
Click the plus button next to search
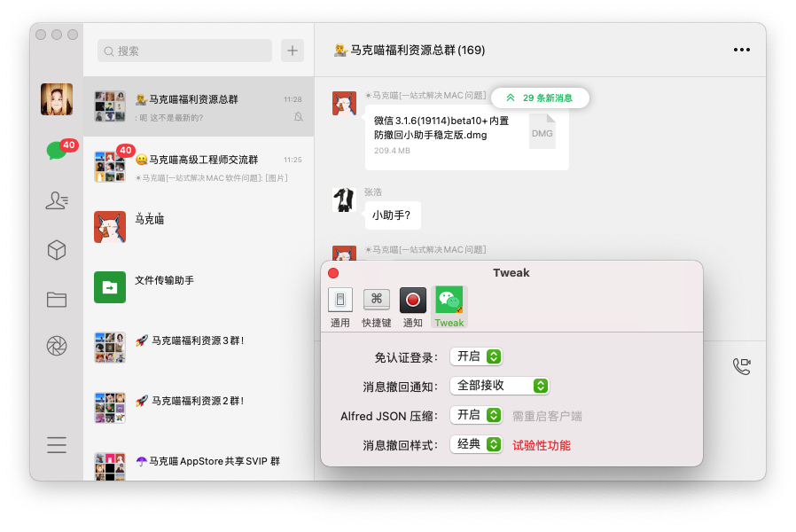click(x=293, y=51)
